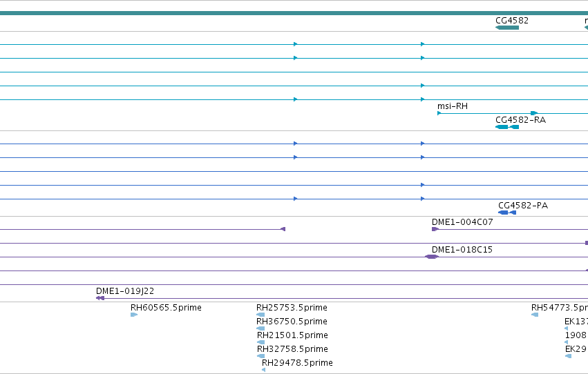Select the RH60565.5prime EST glyph
The image size is (588, 374).
tap(134, 315)
